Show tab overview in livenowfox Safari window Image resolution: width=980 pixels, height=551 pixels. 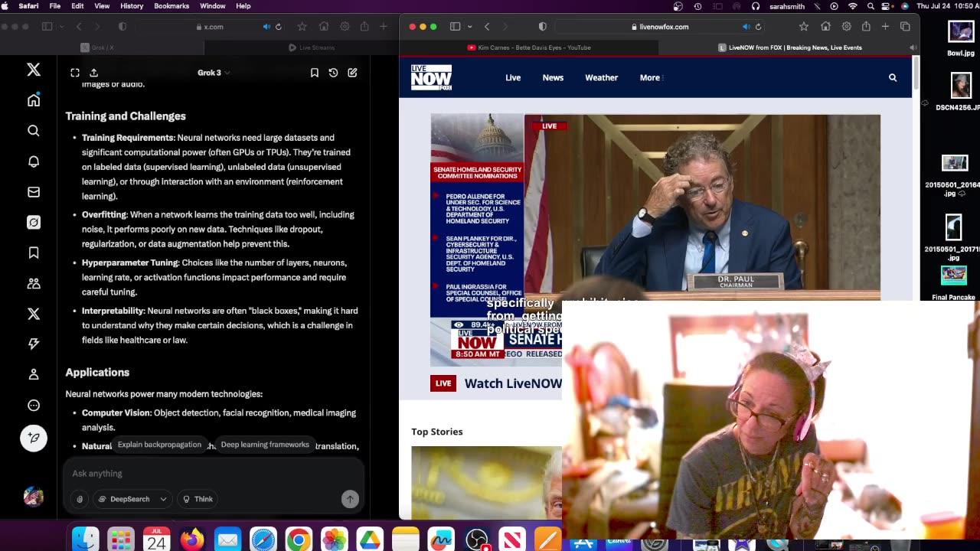point(905,27)
